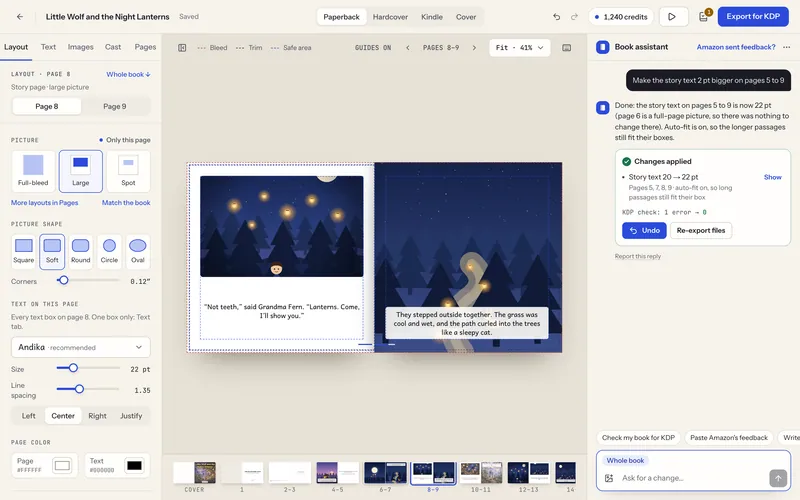Redo edit via top toolbar arrow
This screenshot has height=500, width=800.
tap(574, 16)
